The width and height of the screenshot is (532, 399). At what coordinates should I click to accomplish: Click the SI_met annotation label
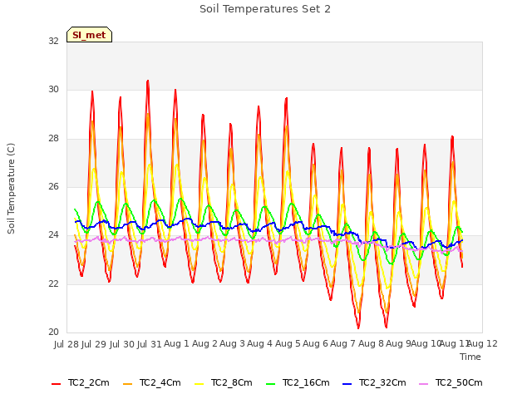click(89, 35)
